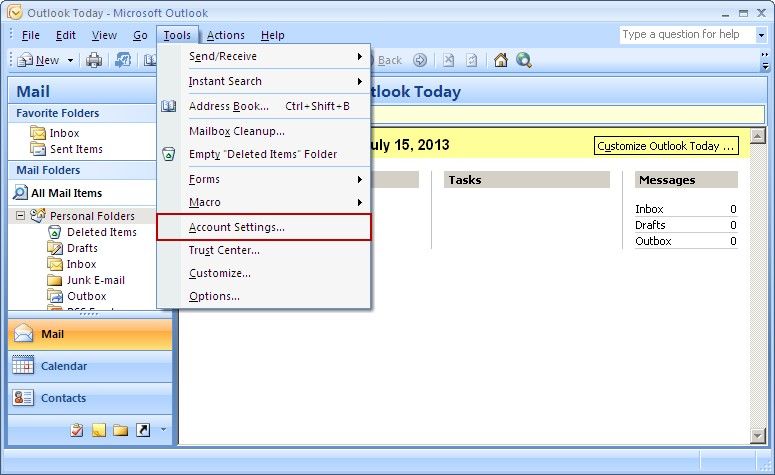Click Customize Outlook Today button
Viewport: 775px width, 475px height.
[x=666, y=146]
